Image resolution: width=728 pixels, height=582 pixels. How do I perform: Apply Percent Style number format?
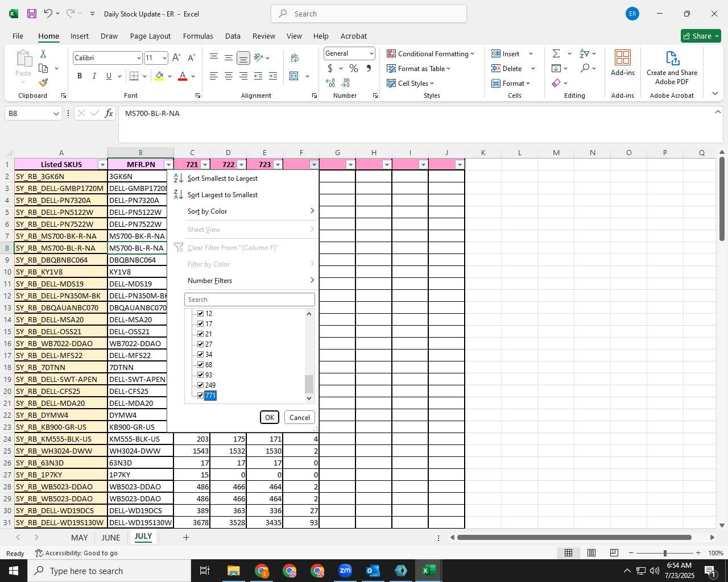[x=354, y=68]
